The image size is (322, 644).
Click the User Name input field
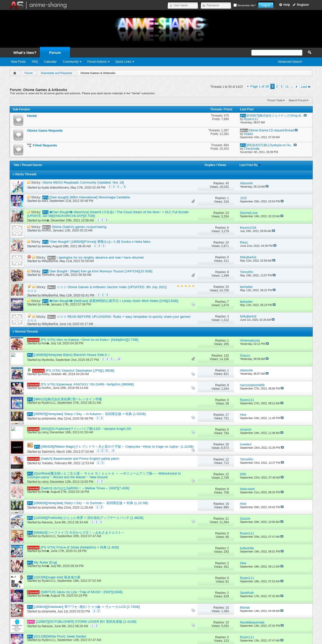coord(183,5)
